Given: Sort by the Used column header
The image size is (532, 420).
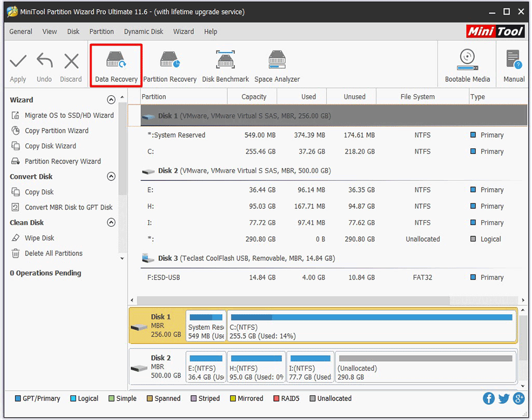Looking at the screenshot, I should [302, 97].
